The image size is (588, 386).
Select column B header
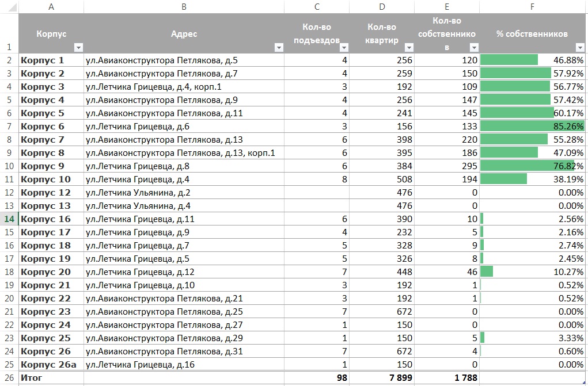184,7
